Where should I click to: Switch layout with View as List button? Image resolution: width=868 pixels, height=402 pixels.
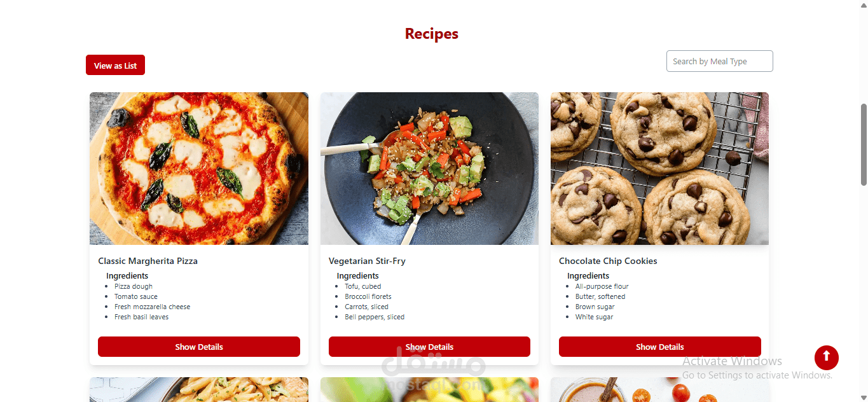(115, 65)
